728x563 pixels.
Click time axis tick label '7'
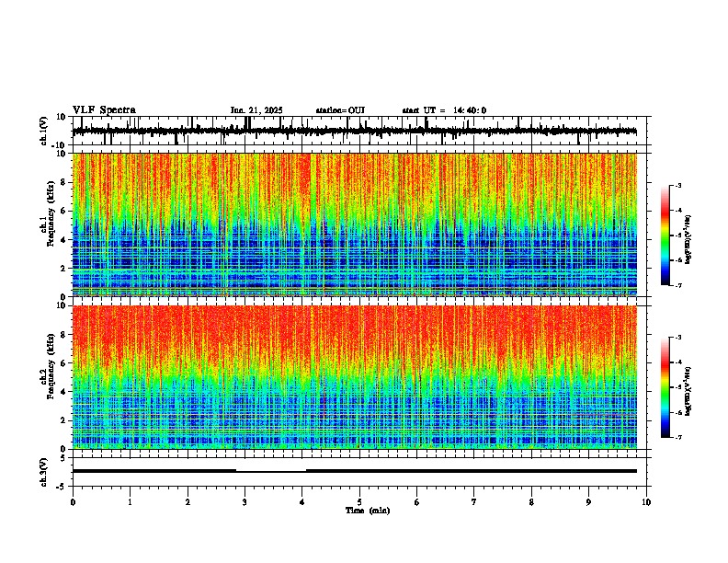[x=474, y=502]
